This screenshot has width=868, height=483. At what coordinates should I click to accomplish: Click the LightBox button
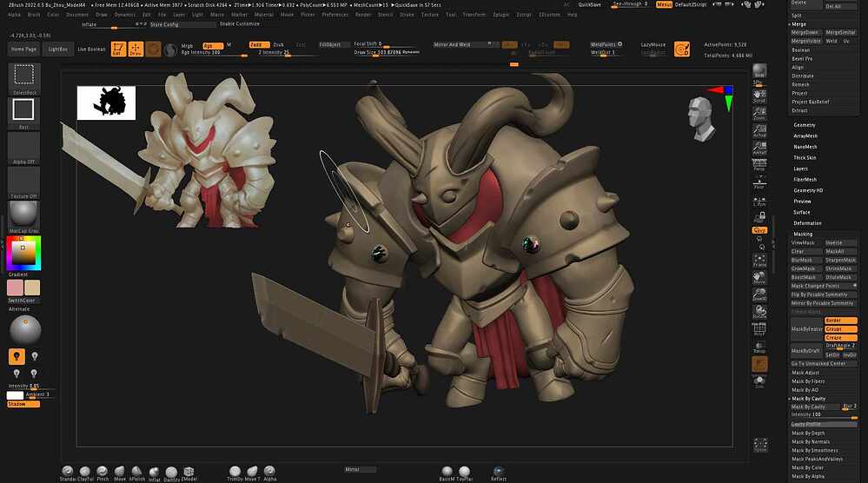tap(57, 50)
